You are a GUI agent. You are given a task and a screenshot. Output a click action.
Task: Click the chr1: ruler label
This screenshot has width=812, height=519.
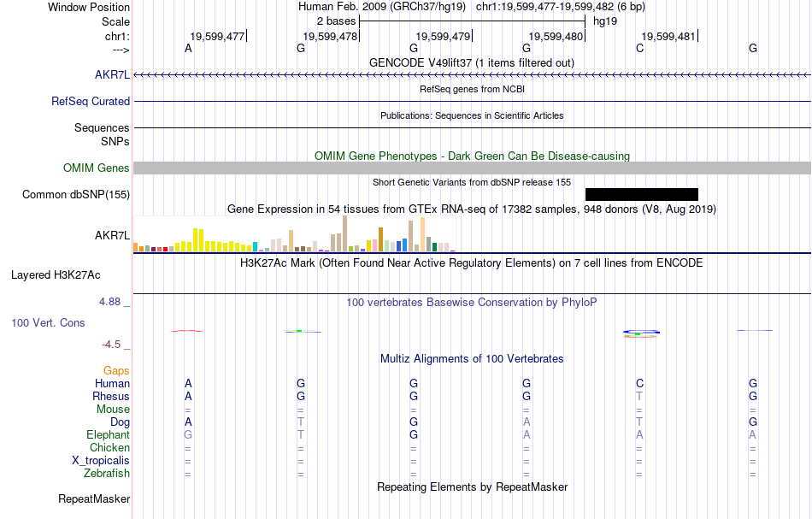(x=117, y=37)
